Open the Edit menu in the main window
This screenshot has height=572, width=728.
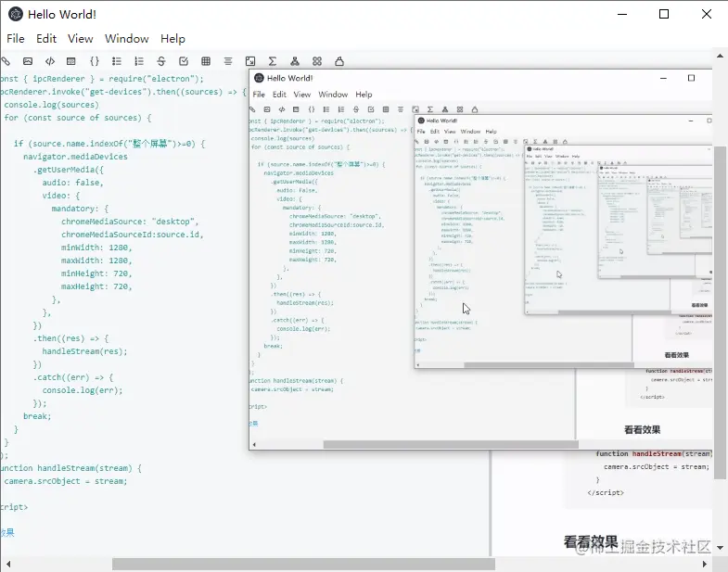[x=46, y=39]
